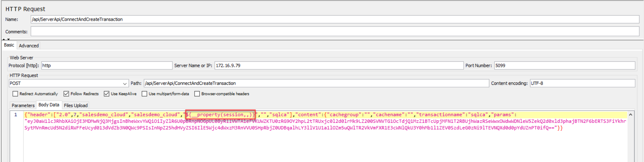Focus the Content encoding field with UTF-8

(x=582, y=83)
